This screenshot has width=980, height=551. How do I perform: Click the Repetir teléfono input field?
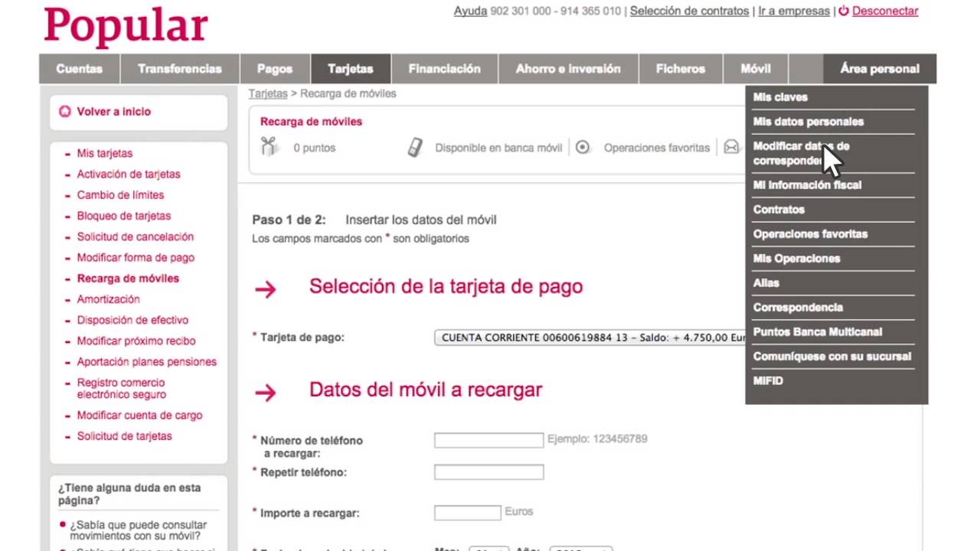tap(488, 472)
